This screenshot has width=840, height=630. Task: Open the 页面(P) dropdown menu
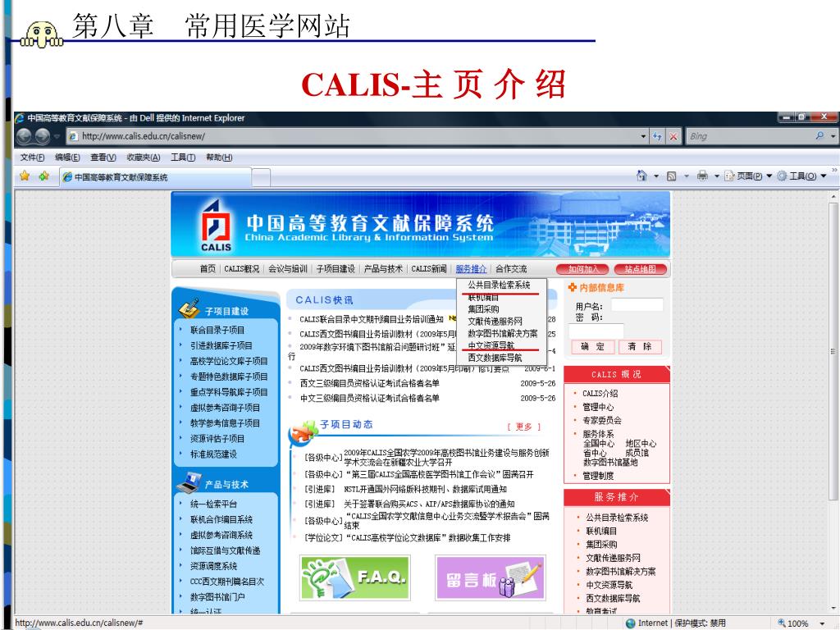click(748, 176)
